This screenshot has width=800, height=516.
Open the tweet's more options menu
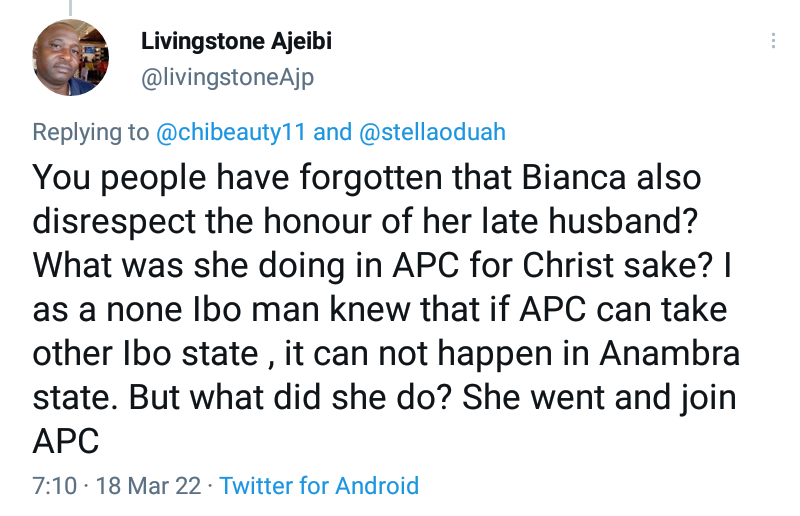773,41
